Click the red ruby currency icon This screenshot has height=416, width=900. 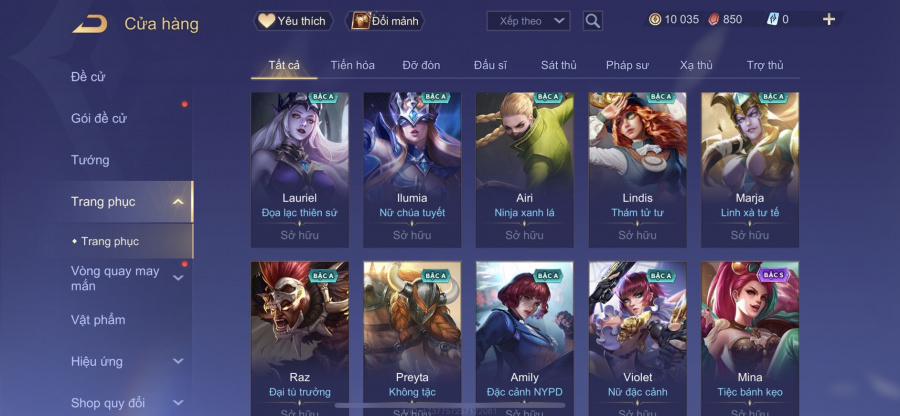(x=712, y=20)
